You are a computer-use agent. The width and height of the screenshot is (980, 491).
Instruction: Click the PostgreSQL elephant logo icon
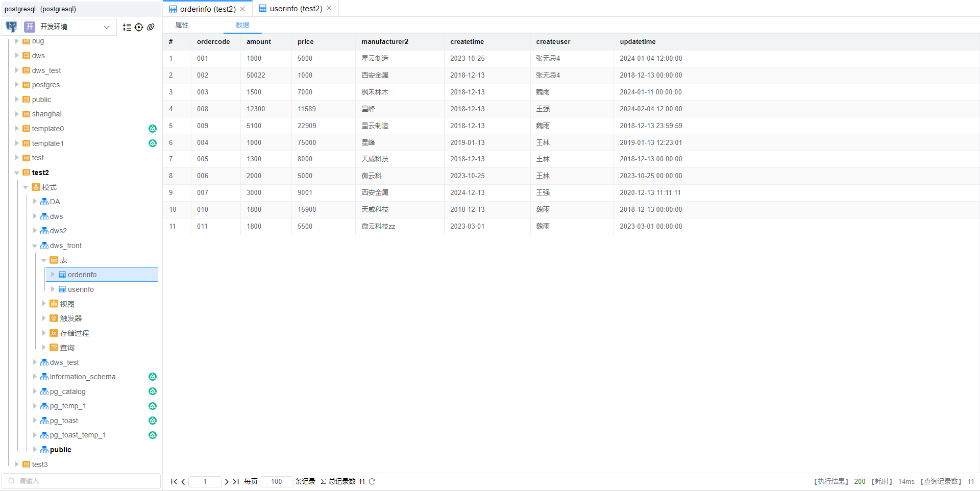point(12,27)
